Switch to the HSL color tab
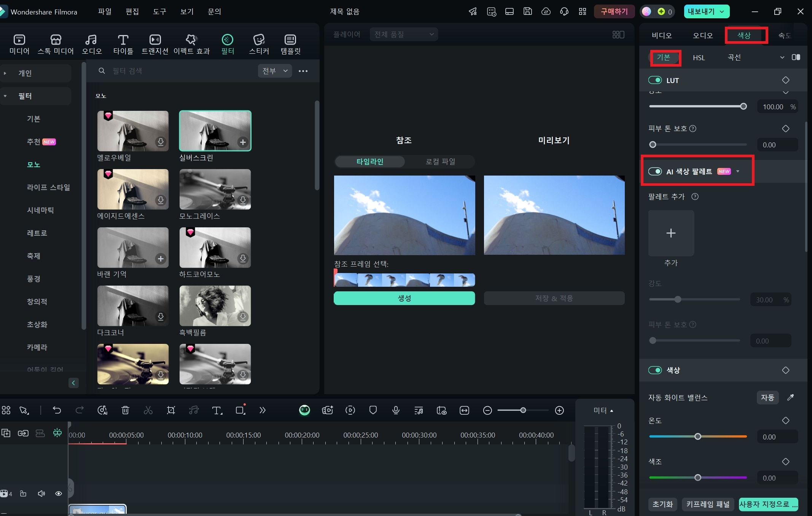The image size is (812, 516). pyautogui.click(x=699, y=58)
